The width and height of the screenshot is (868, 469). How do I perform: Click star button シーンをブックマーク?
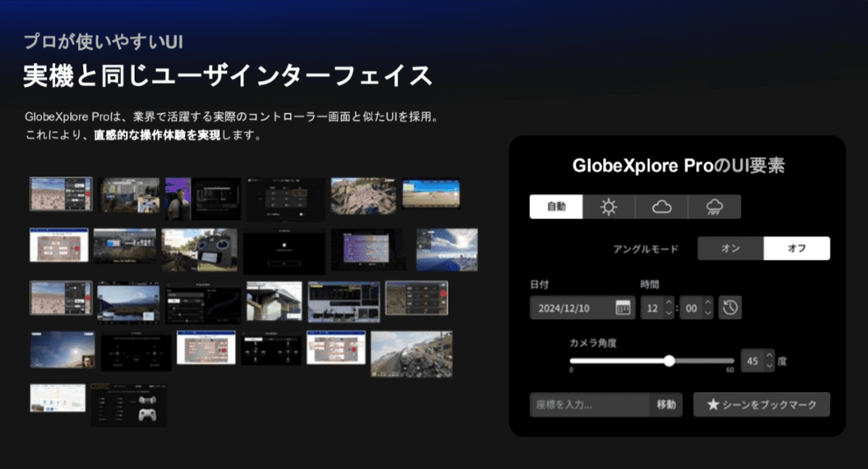(762, 405)
